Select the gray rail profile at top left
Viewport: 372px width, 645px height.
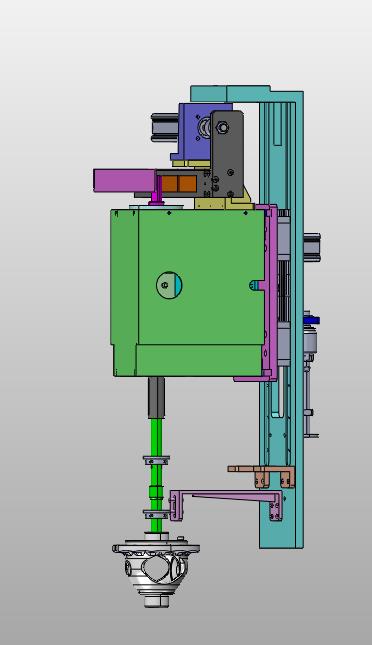pos(165,128)
